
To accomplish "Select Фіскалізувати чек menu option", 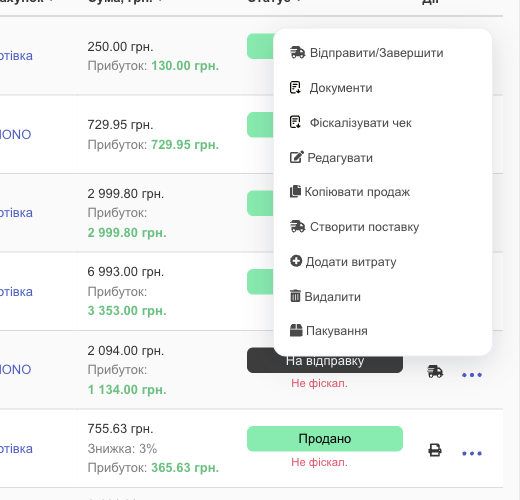I will coord(351,123).
